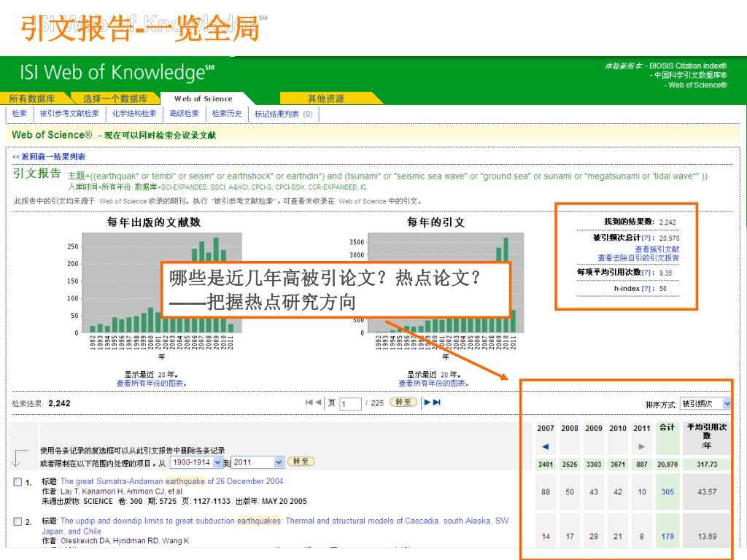
Task: Open 标记结果列表 (0)
Action: click(284, 114)
